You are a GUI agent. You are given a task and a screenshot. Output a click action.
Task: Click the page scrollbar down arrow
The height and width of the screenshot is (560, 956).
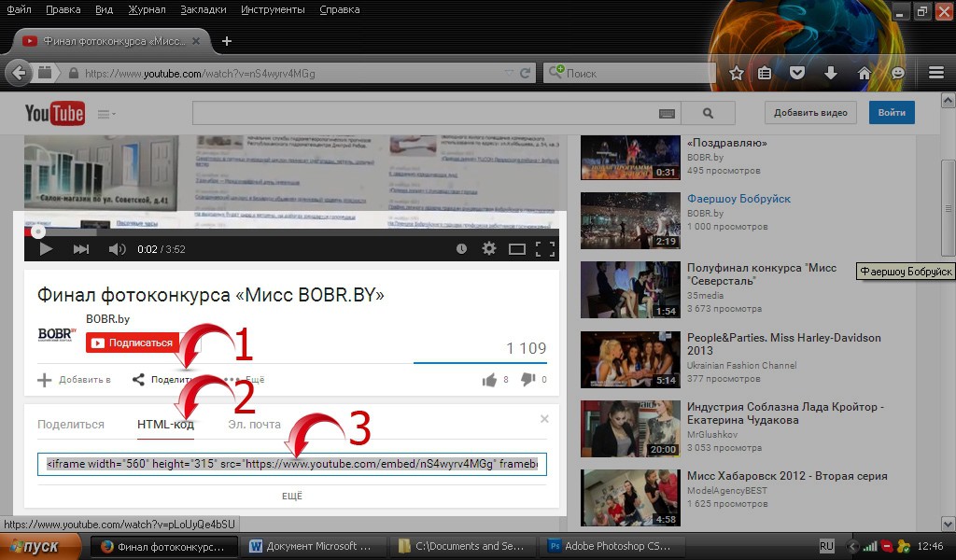tap(949, 524)
